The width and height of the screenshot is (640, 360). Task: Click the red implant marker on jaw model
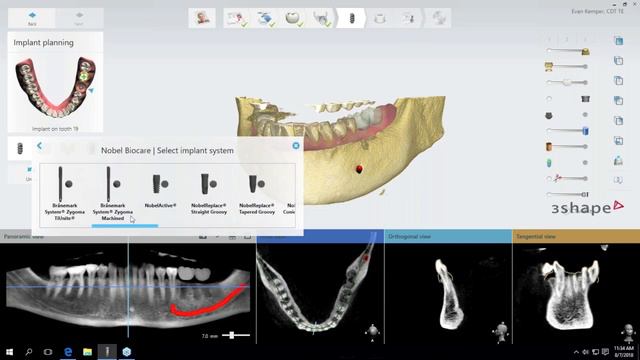(x=359, y=169)
